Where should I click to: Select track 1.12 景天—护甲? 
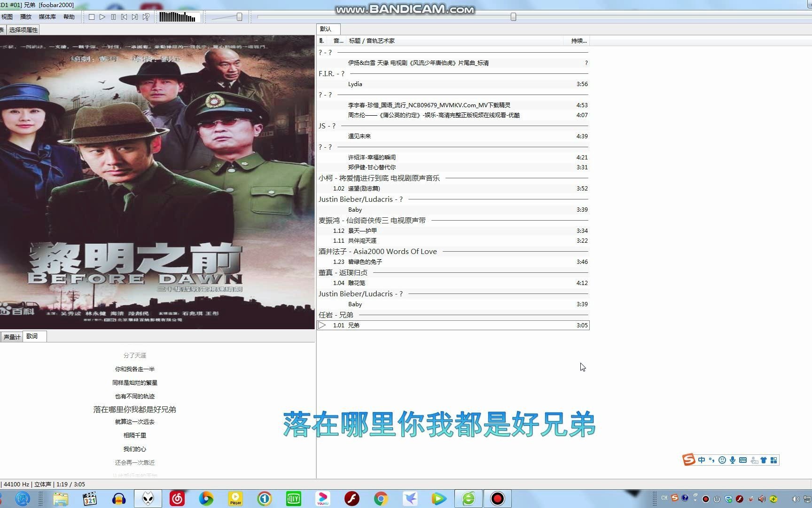click(x=453, y=231)
